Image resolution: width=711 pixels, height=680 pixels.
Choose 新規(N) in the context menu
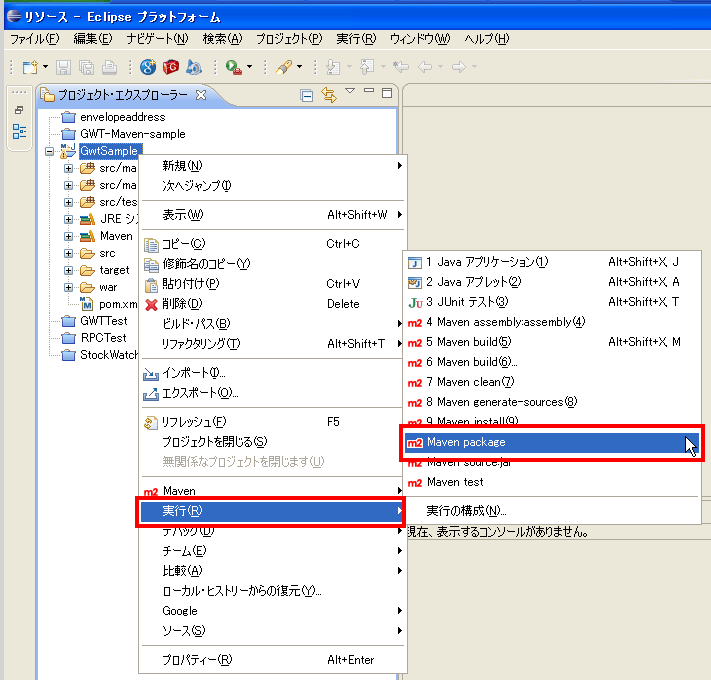click(272, 165)
